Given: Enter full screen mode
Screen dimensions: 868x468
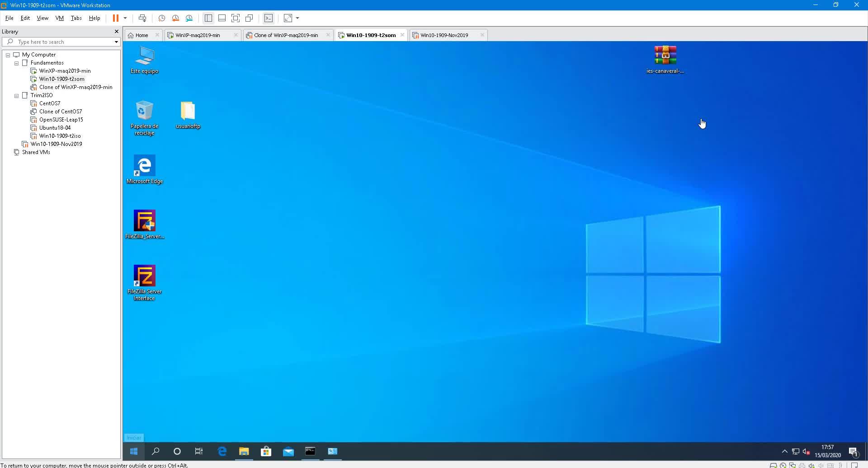Looking at the screenshot, I should point(236,18).
